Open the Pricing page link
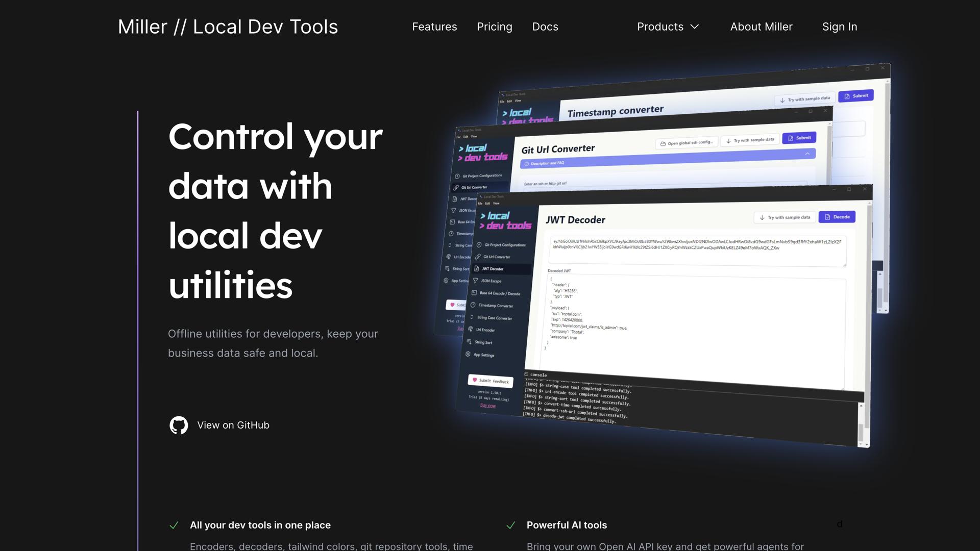The height and width of the screenshot is (551, 980). [494, 27]
